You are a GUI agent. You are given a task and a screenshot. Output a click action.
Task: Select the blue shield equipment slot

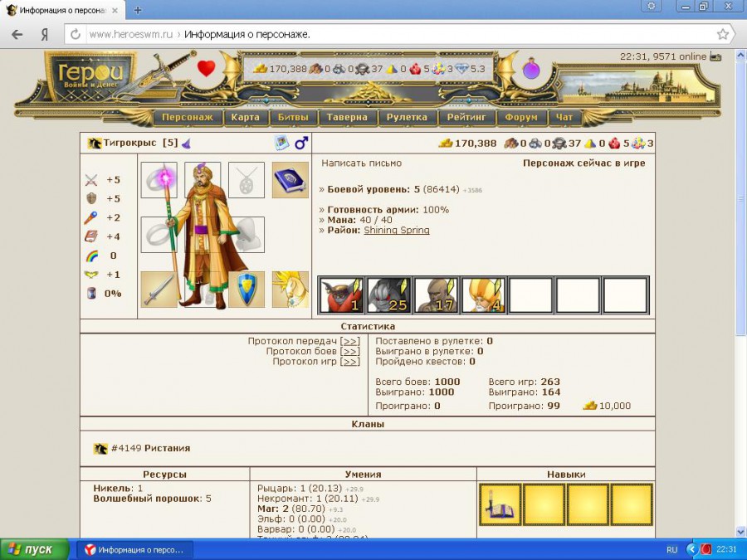pyautogui.click(x=247, y=290)
